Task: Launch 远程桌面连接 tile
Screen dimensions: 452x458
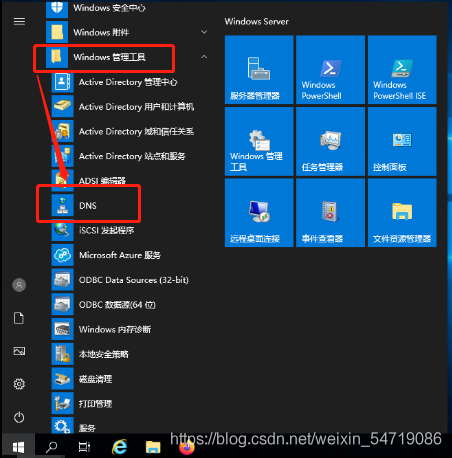Action: (259, 213)
